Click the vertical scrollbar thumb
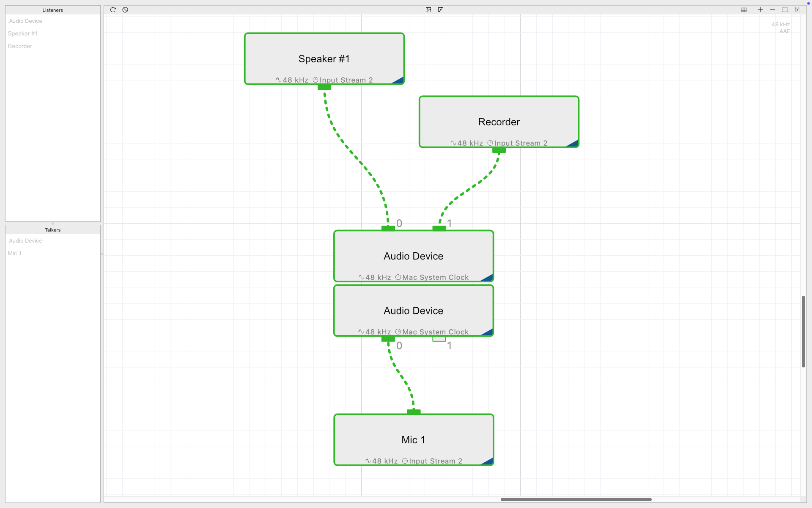Viewport: 812px width, 508px height. point(803,331)
